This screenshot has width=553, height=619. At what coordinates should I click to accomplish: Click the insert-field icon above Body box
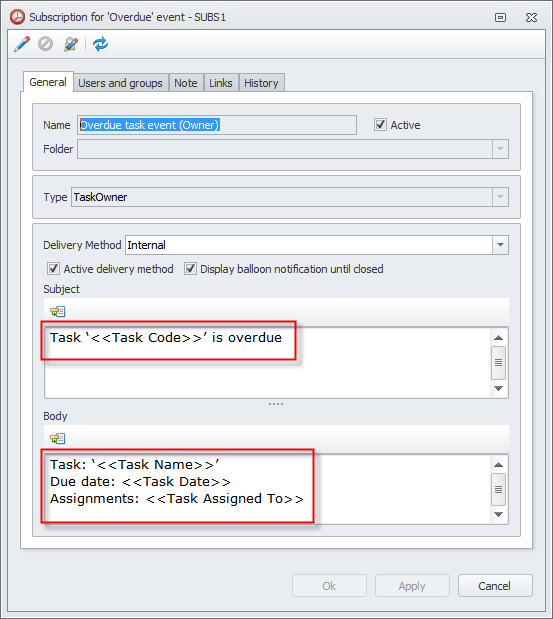pyautogui.click(x=58, y=439)
